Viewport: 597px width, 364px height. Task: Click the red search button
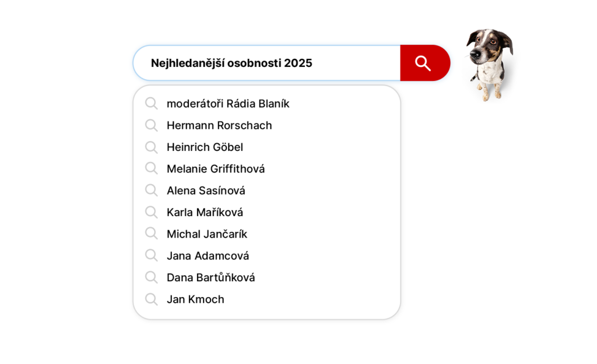pyautogui.click(x=424, y=63)
